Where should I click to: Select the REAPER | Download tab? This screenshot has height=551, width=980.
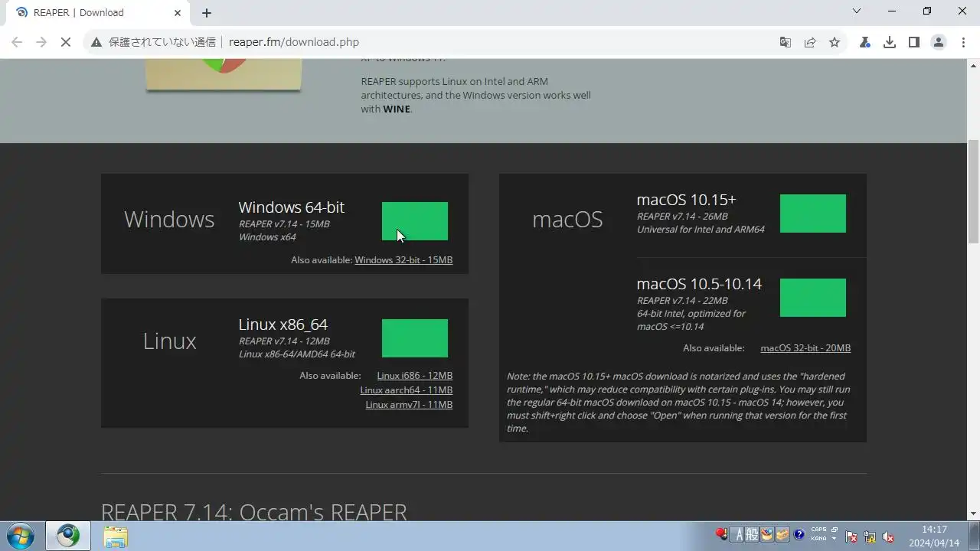[x=99, y=13]
